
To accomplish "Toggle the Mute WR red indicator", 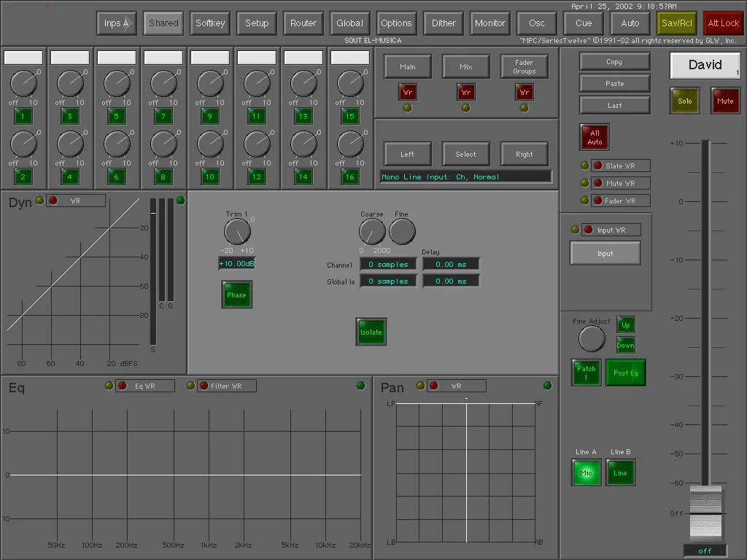I will click(598, 183).
